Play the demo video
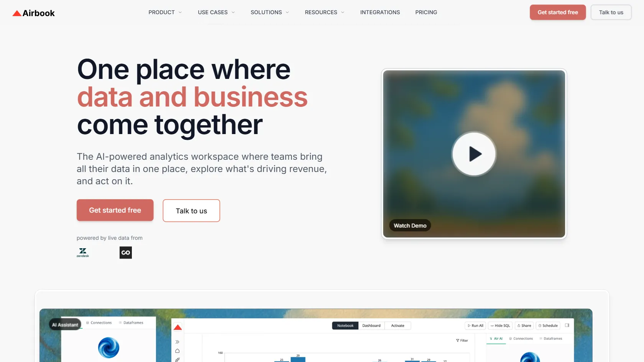 474,154
